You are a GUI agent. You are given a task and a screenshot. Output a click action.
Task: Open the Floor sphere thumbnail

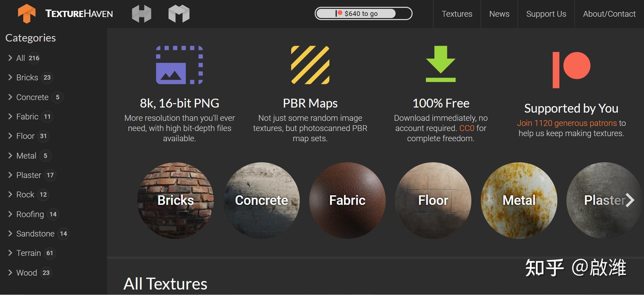coord(433,200)
